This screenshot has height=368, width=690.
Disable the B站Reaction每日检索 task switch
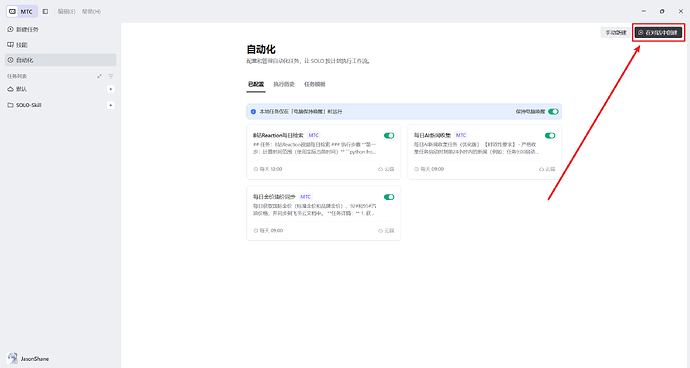pos(389,136)
